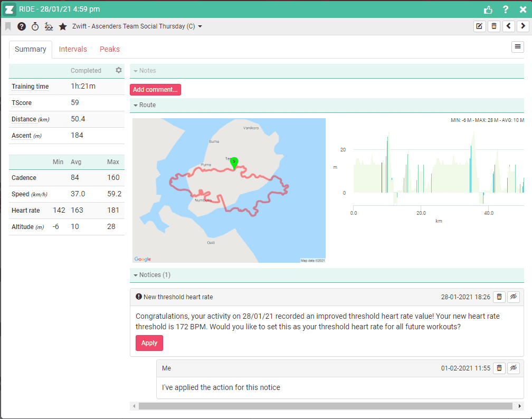The width and height of the screenshot is (532, 419).
Task: Click the thumbs-up like icon in title bar
Action: 488,9
